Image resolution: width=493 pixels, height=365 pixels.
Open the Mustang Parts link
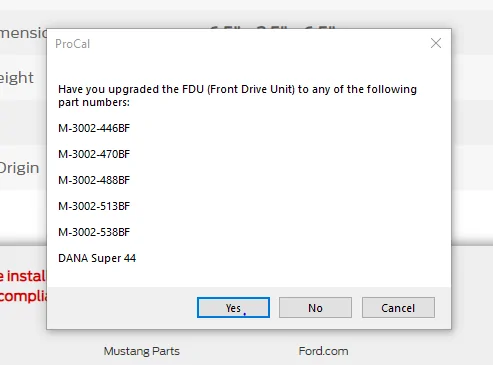(142, 351)
